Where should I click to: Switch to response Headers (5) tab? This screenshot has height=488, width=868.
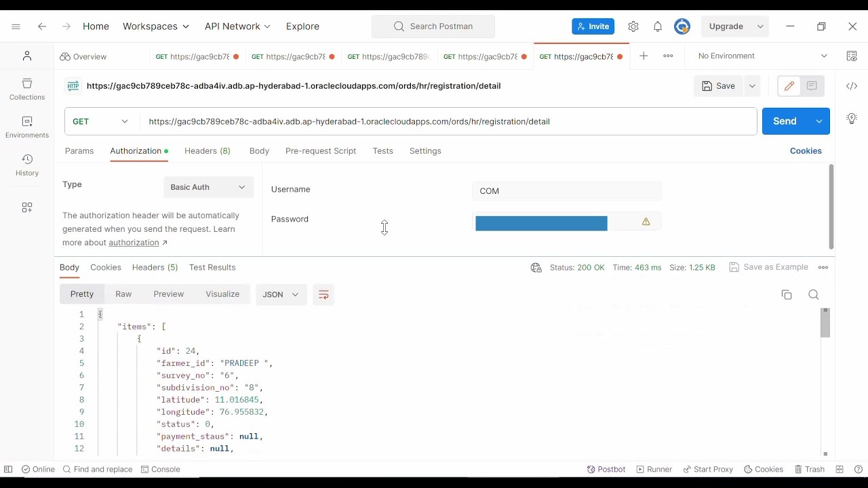tap(155, 268)
